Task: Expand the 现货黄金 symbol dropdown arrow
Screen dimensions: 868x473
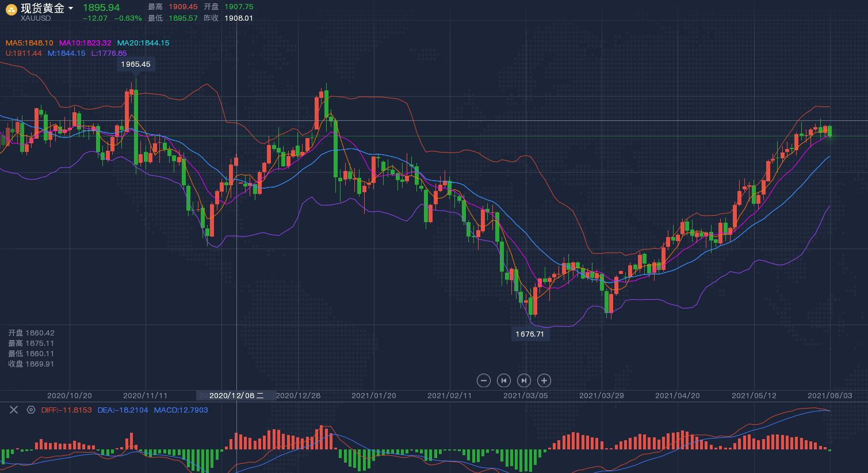Action: [x=71, y=8]
